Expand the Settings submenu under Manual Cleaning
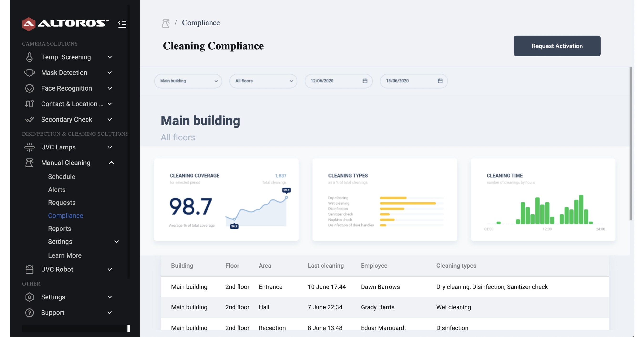The width and height of the screenshot is (644, 337). pos(116,242)
